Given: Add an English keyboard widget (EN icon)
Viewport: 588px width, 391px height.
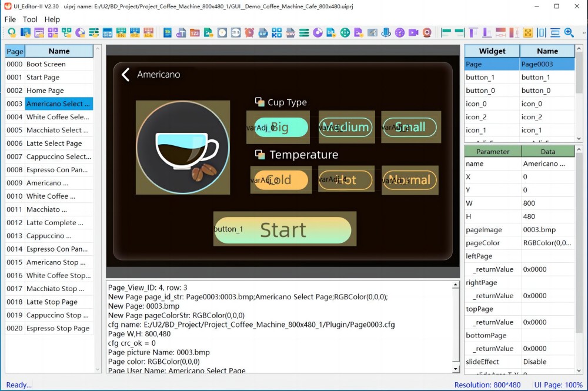Looking at the screenshot, I should click(x=121, y=32).
